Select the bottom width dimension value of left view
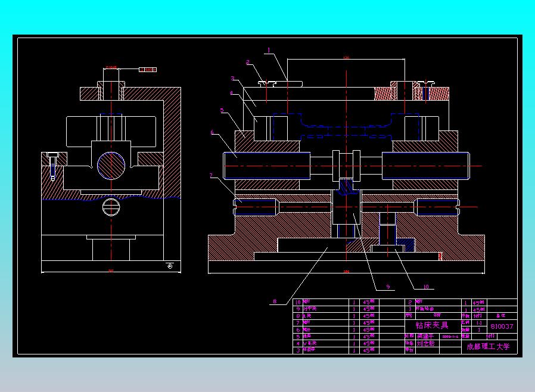The height and width of the screenshot is (392, 535). (x=111, y=271)
